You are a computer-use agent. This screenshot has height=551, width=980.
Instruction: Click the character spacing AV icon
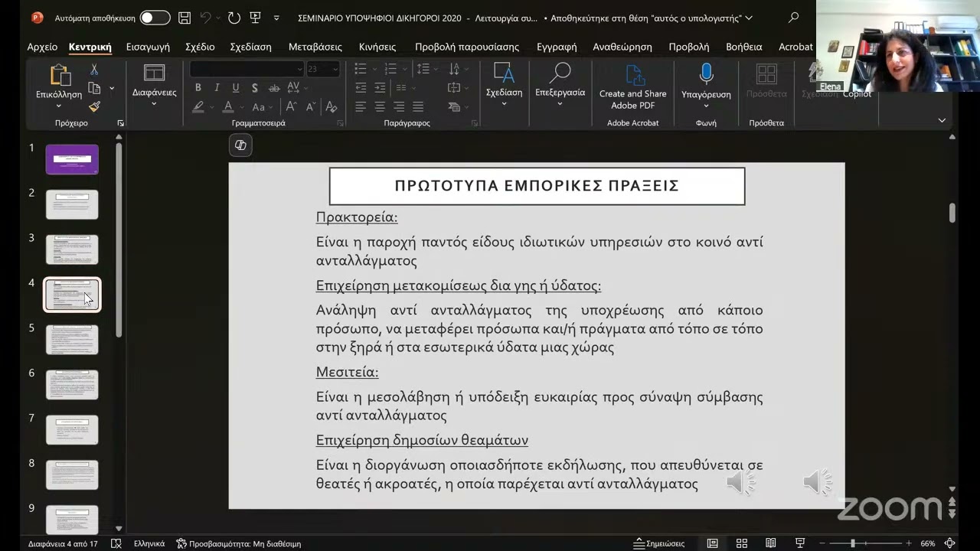(294, 87)
